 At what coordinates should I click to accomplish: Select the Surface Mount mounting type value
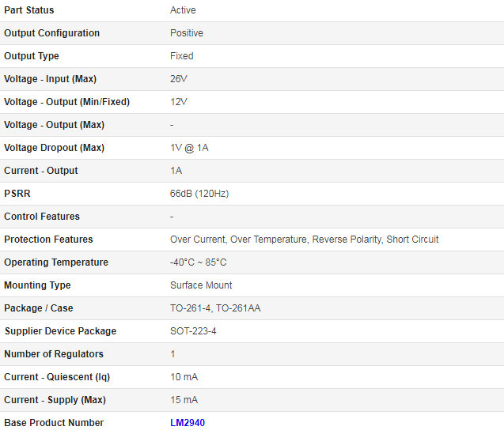(x=201, y=285)
